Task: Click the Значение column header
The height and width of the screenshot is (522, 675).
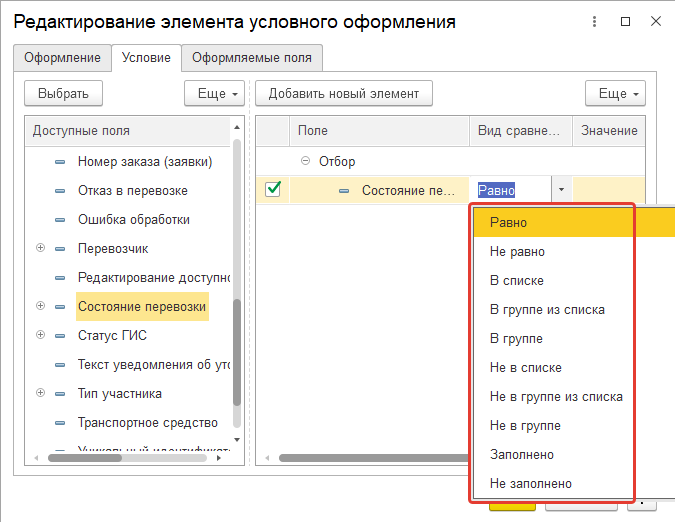Action: (x=609, y=131)
